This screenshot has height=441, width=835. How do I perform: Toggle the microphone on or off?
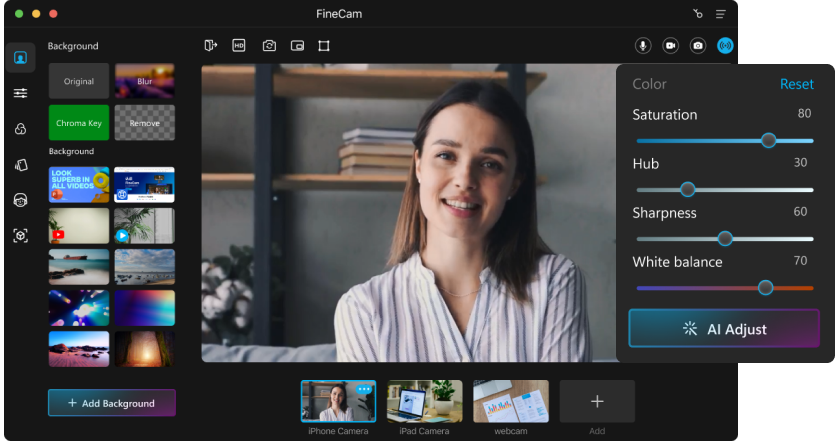click(643, 46)
